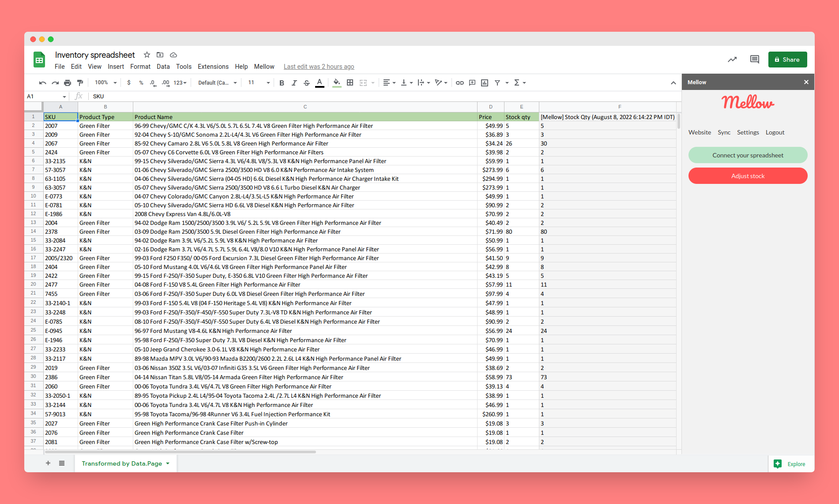Open text wrapping dropdown
This screenshot has height=504, width=839.
(424, 83)
